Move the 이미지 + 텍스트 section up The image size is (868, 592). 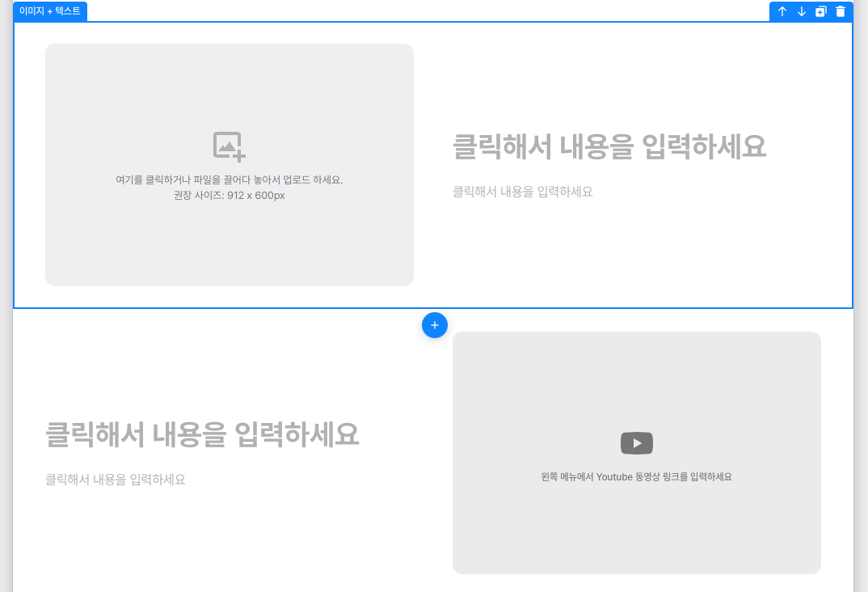pos(782,11)
